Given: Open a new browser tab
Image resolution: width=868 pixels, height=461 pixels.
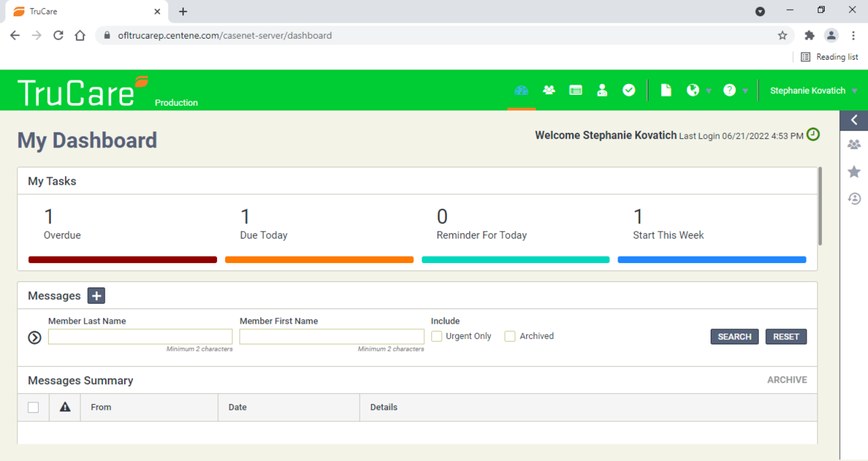Looking at the screenshot, I should (x=183, y=11).
